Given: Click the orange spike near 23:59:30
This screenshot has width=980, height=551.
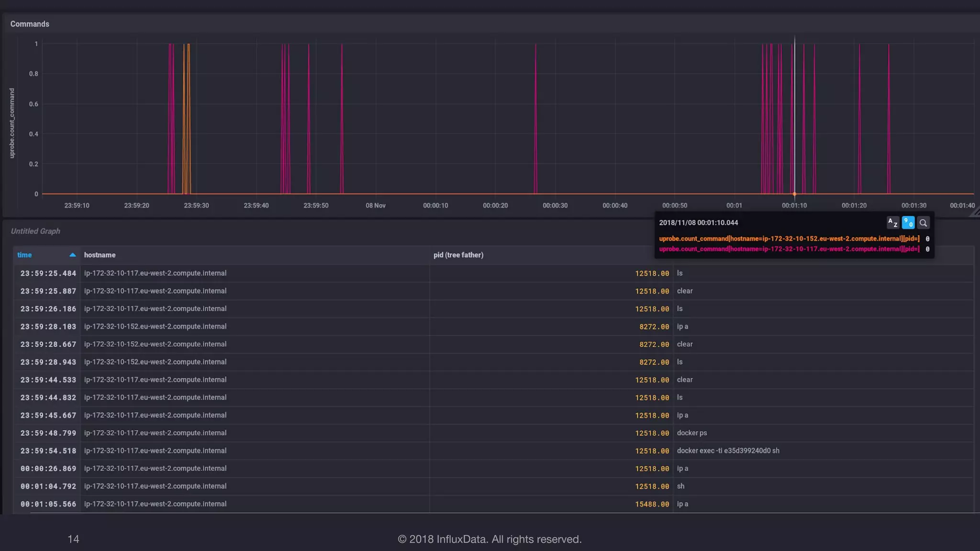Looking at the screenshot, I should [x=188, y=120].
